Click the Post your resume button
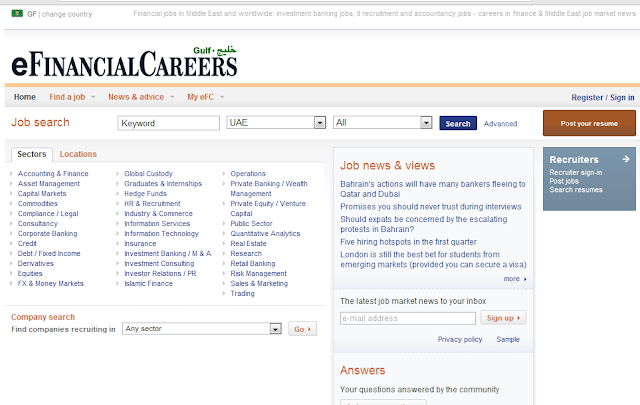Screen dimensions: 640x405 point(589,123)
